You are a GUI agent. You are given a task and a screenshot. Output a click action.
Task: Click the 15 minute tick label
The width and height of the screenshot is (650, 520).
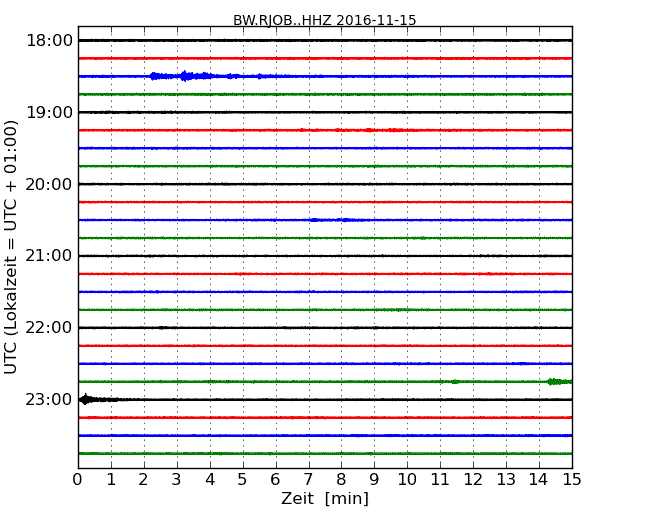coord(572,479)
